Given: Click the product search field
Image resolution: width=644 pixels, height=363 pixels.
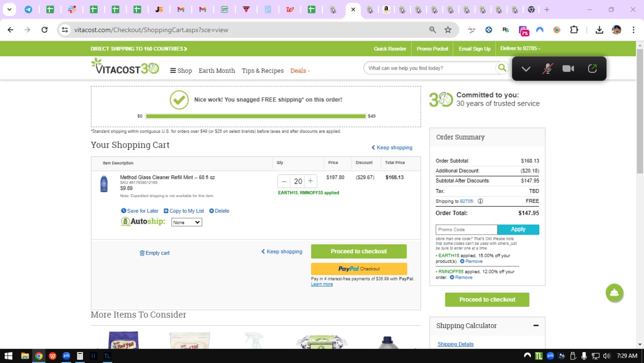Looking at the screenshot, I should (x=430, y=68).
